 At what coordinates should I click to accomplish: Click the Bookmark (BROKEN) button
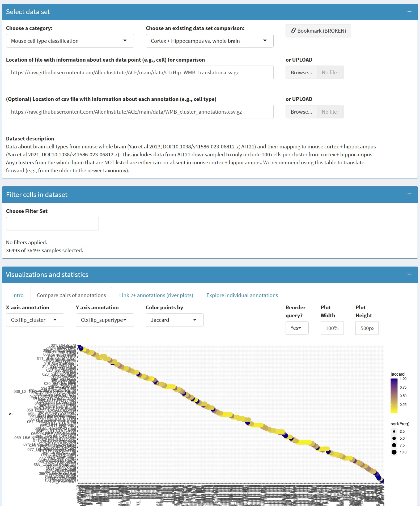pyautogui.click(x=318, y=31)
